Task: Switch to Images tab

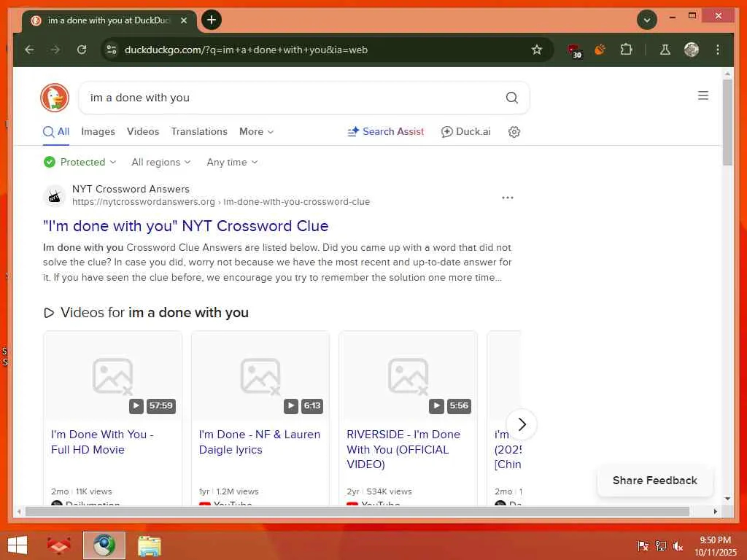Action: [x=98, y=131]
